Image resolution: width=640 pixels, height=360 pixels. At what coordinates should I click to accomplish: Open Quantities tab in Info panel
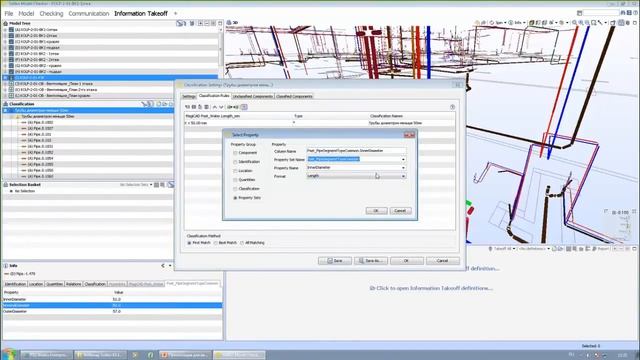[x=54, y=284]
